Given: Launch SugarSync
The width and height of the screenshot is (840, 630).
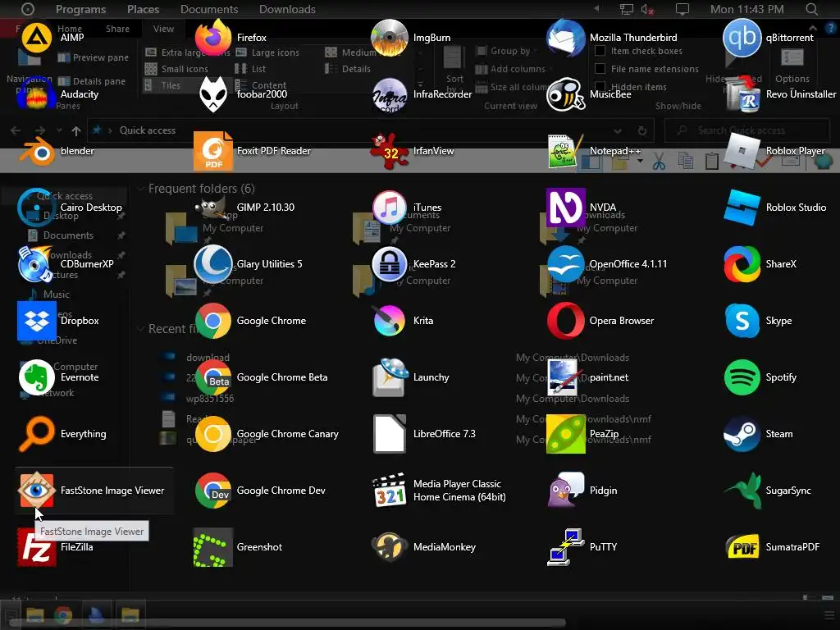Looking at the screenshot, I should [769, 491].
